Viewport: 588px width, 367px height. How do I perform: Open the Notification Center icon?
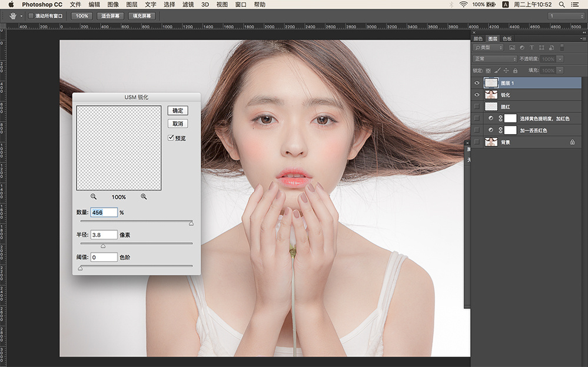click(575, 5)
